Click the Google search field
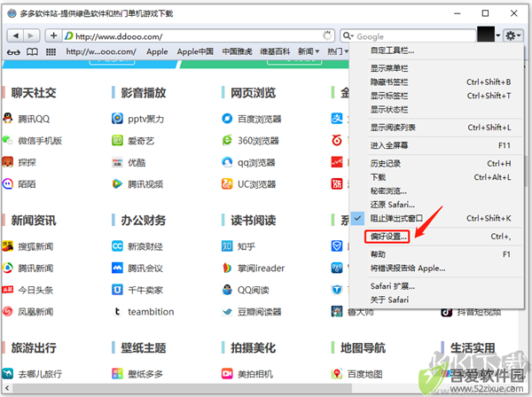Viewport: 532px width, 397px height. tap(408, 36)
